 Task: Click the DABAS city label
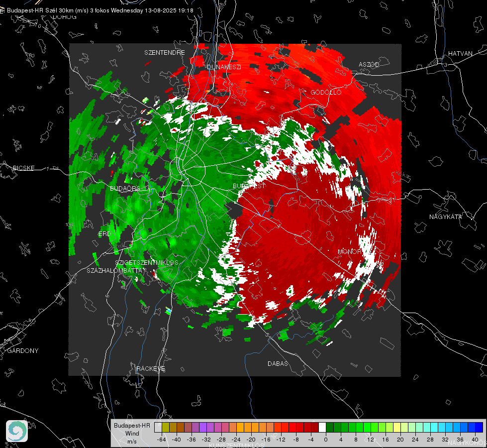(278, 363)
